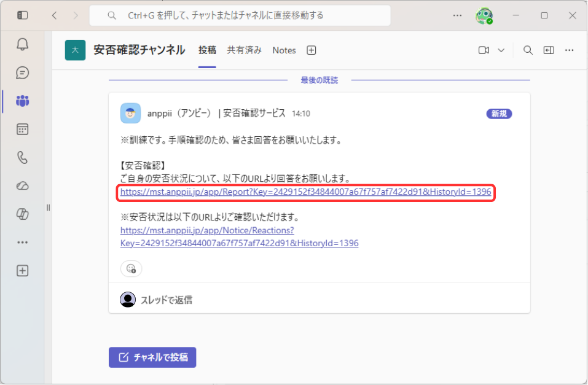The width and height of the screenshot is (588, 385).
Task: Open the Calendar icon in sidebar
Action: (x=23, y=130)
